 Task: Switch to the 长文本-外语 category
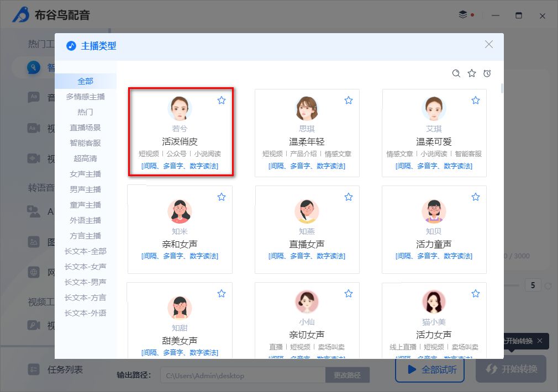pos(86,314)
